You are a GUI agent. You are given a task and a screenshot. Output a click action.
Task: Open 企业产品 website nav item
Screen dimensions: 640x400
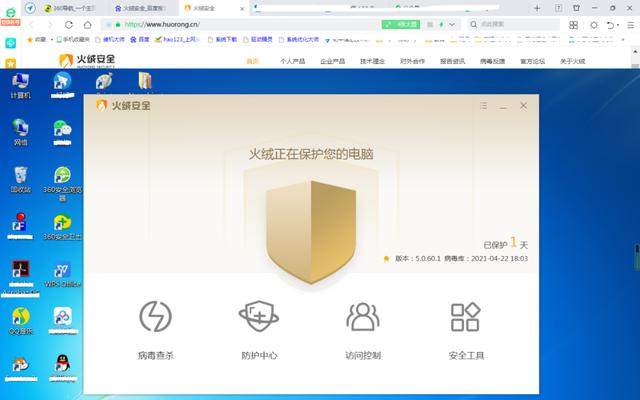332,61
